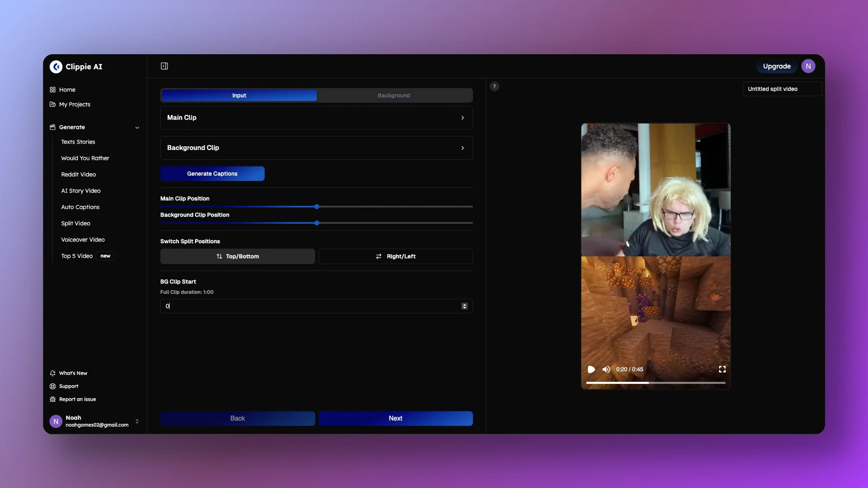868x488 pixels.
Task: Click the BG Clip Start stepper arrows
Action: pos(464,306)
